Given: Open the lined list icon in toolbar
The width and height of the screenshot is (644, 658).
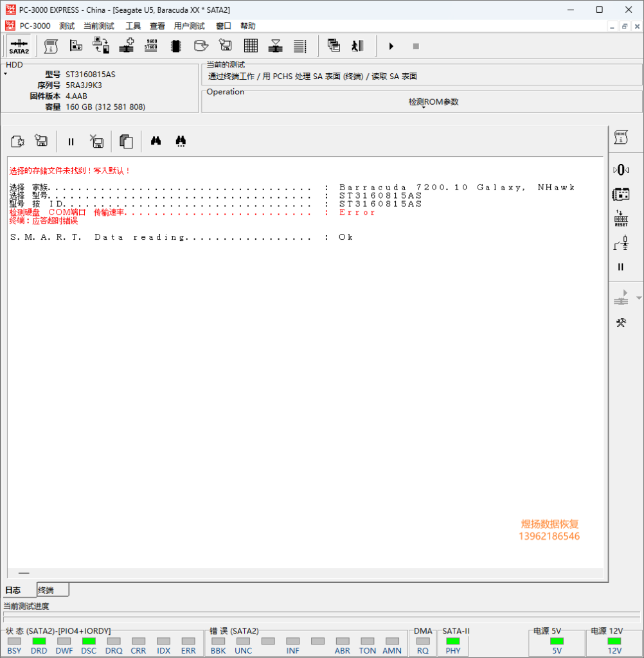Looking at the screenshot, I should click(300, 46).
